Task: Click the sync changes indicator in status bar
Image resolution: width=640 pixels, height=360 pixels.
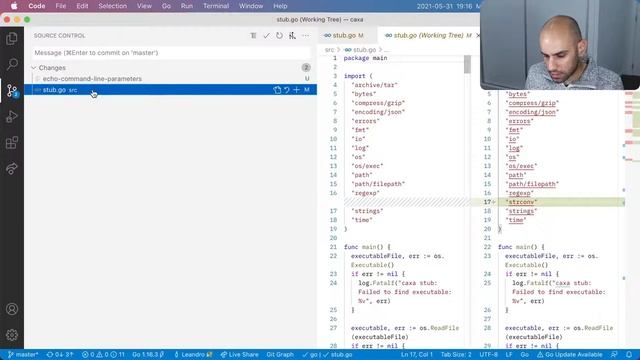Action: (x=60, y=355)
